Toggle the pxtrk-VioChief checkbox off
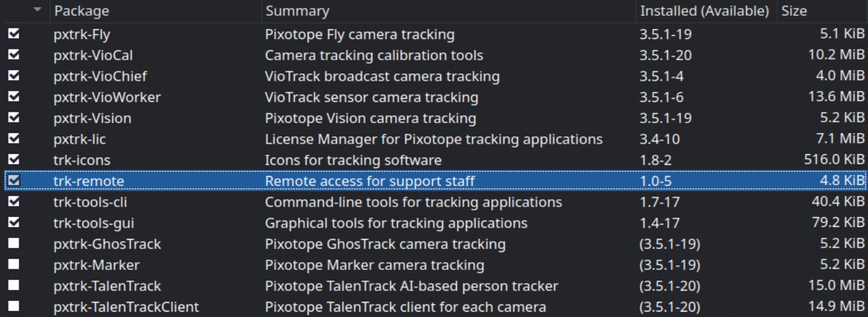The height and width of the screenshot is (317, 868). click(x=13, y=76)
